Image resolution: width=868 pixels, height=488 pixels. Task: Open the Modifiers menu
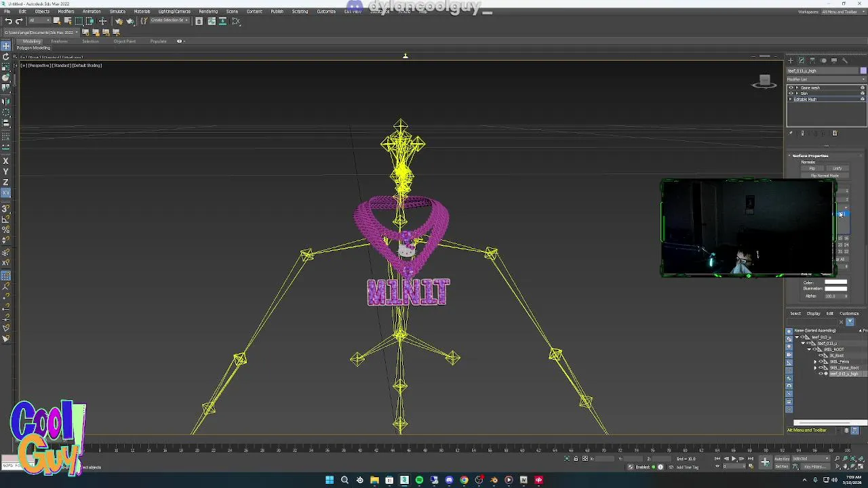(66, 12)
